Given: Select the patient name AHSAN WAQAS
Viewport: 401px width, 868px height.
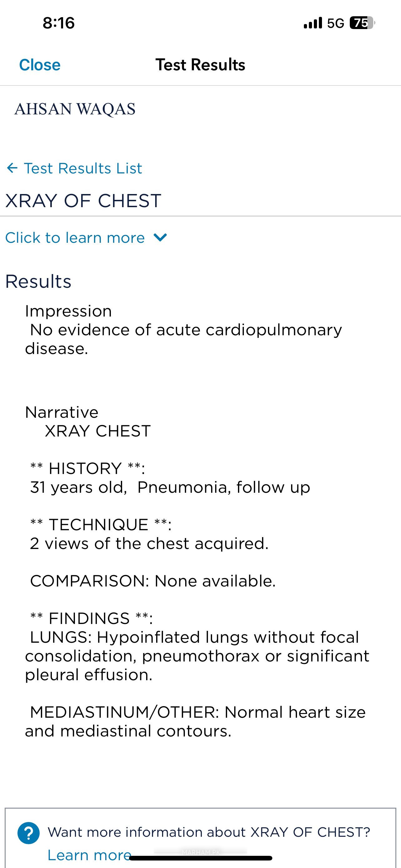Looking at the screenshot, I should click(x=75, y=109).
